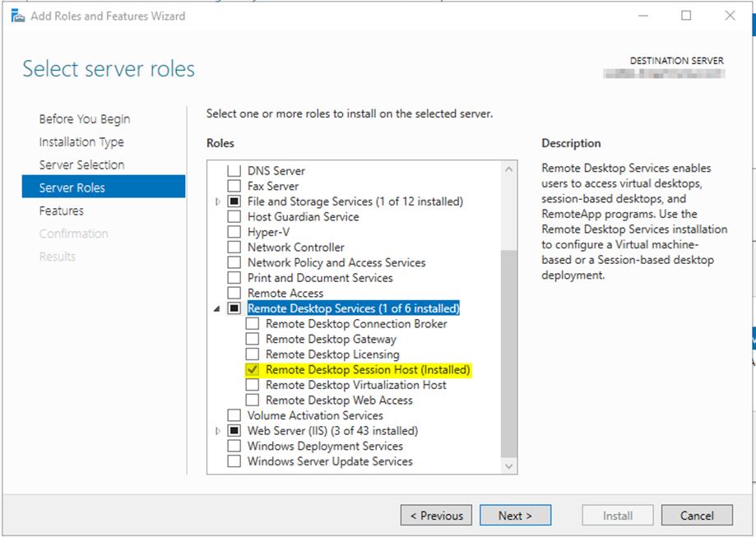Check the Network Controller role
Screen dimensions: 756x537
(x=234, y=247)
